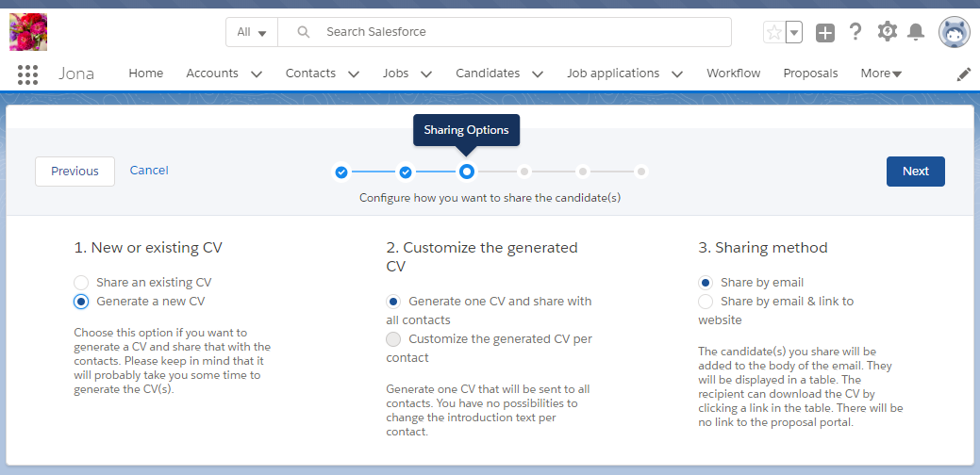This screenshot has width=980, height=475.
Task: Open the user profile avatar
Action: 954,32
